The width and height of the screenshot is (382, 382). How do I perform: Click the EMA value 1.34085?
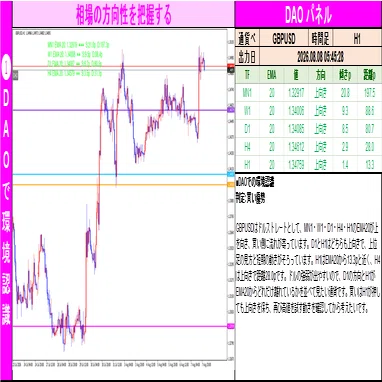pyautogui.click(x=296, y=129)
